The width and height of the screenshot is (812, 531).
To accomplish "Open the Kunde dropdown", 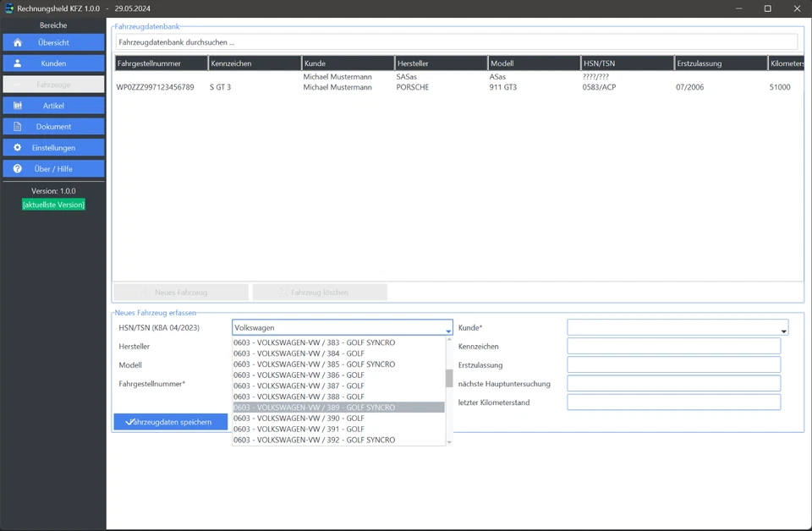I will pos(784,329).
